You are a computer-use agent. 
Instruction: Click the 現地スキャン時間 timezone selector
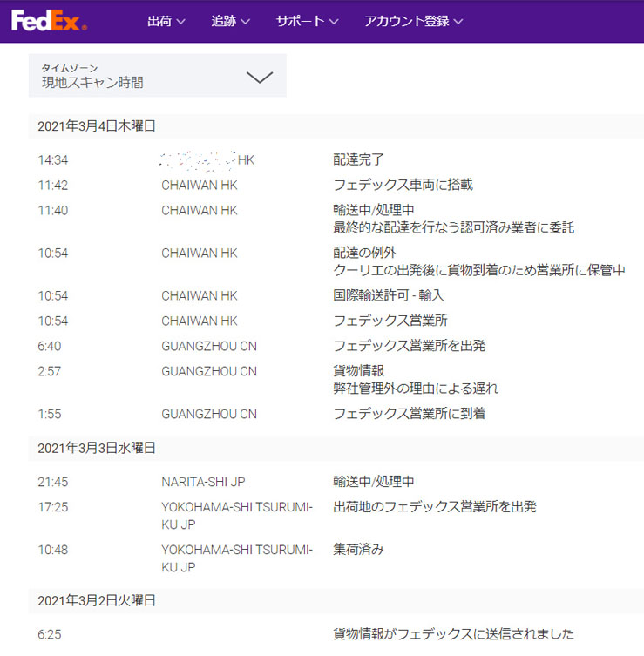92,83
